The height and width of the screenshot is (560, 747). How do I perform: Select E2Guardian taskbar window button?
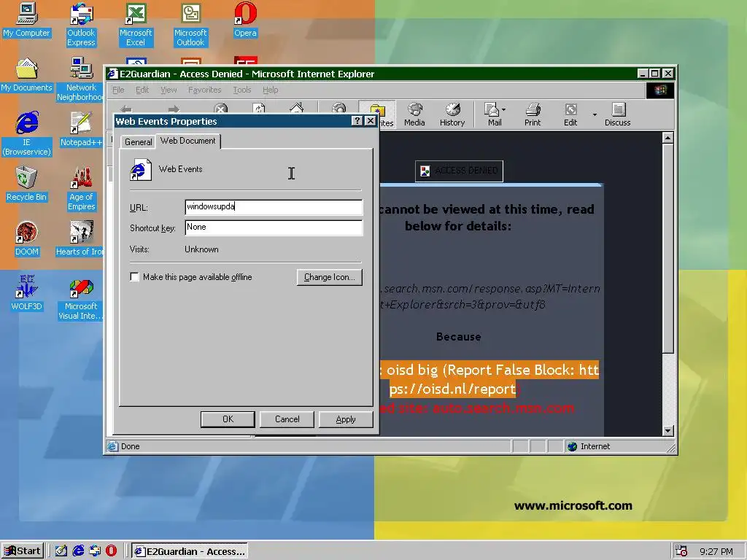coord(190,551)
